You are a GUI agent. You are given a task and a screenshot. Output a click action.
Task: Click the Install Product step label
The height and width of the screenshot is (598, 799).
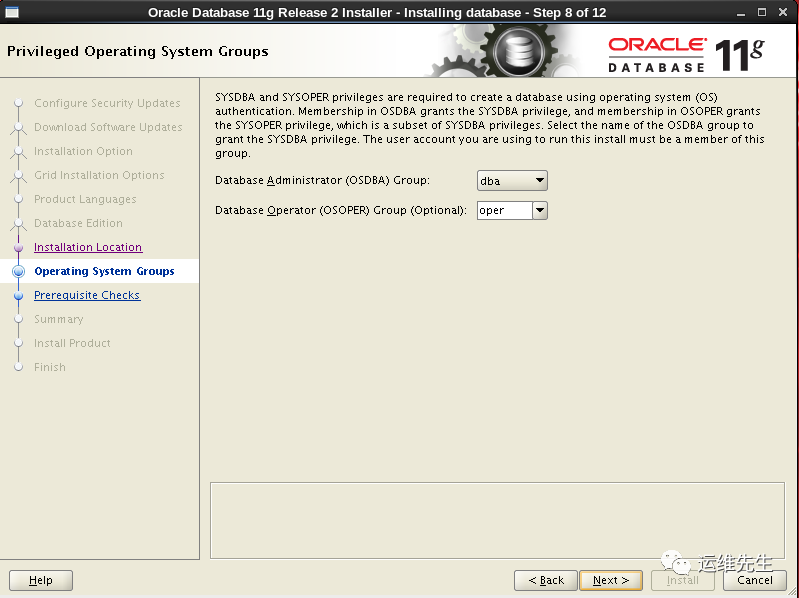tap(72, 343)
